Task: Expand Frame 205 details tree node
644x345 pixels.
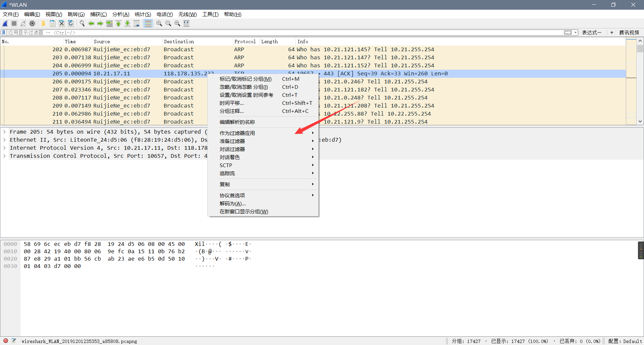Action: pos(4,132)
